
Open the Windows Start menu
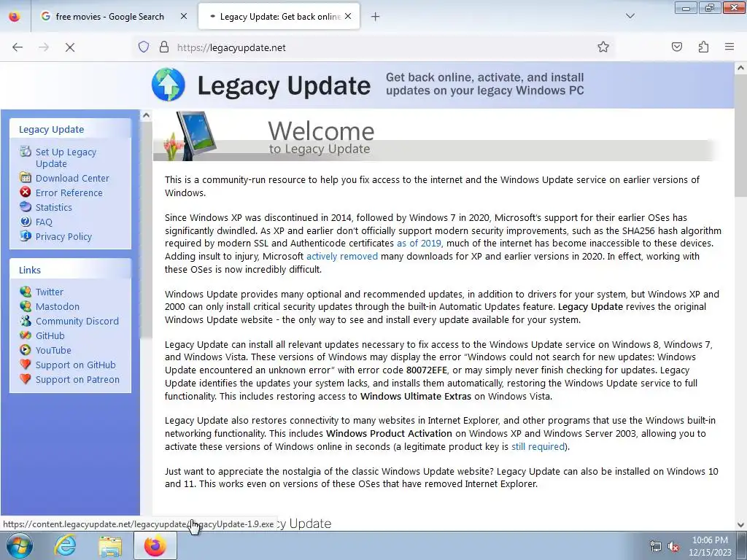pos(20,545)
